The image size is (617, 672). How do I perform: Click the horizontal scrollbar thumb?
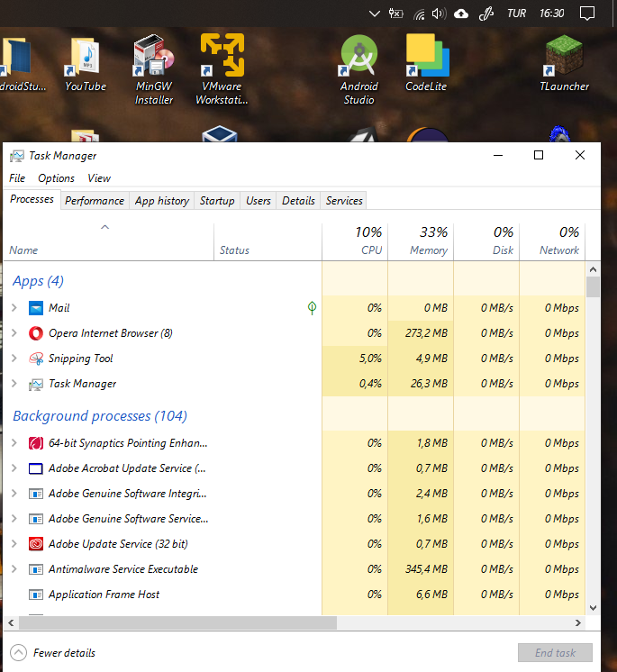(x=177, y=622)
